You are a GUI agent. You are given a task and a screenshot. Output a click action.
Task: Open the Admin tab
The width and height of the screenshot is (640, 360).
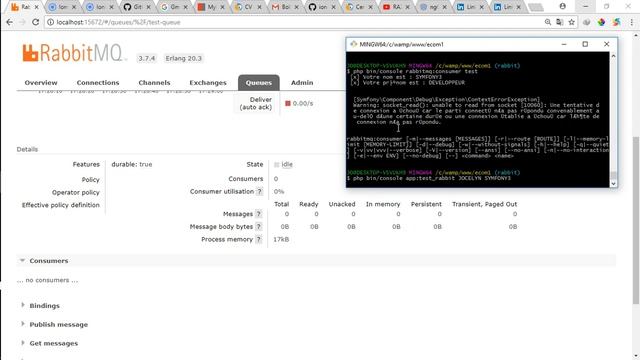click(x=302, y=82)
